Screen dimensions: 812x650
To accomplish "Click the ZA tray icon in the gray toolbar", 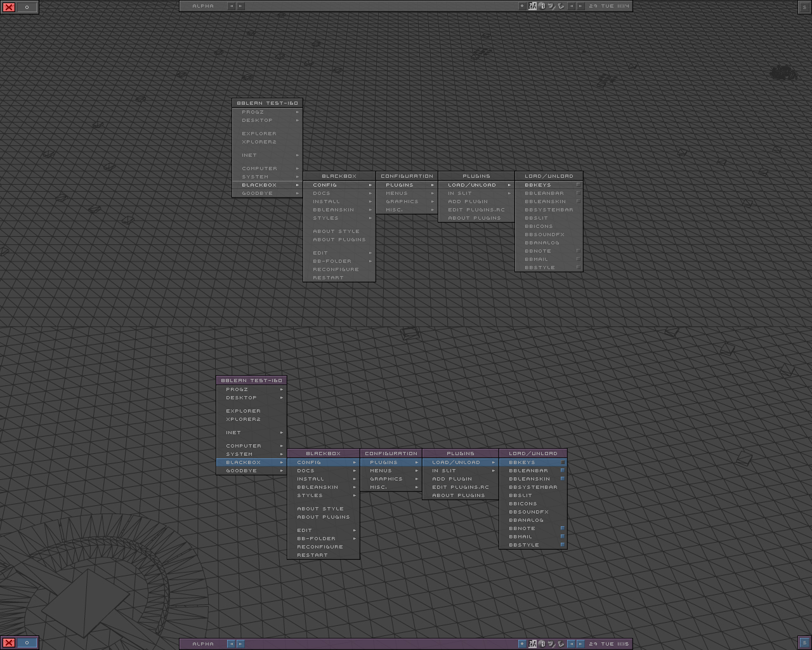I will pyautogui.click(x=532, y=6).
